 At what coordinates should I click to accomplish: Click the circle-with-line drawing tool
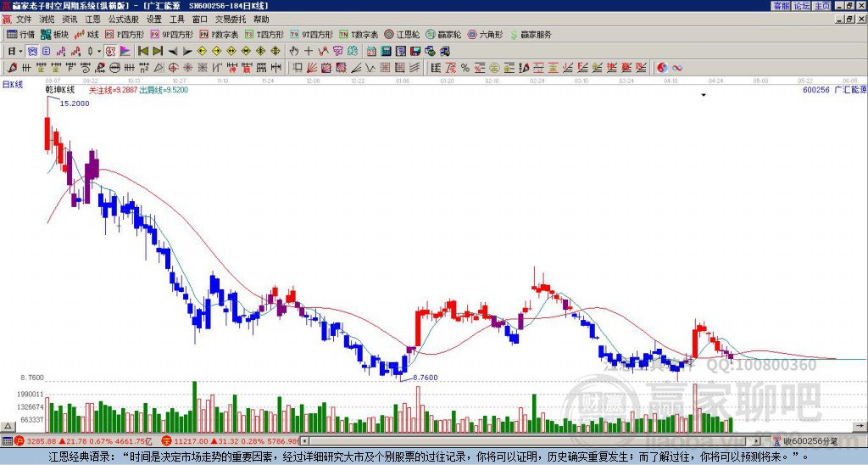pos(114,68)
